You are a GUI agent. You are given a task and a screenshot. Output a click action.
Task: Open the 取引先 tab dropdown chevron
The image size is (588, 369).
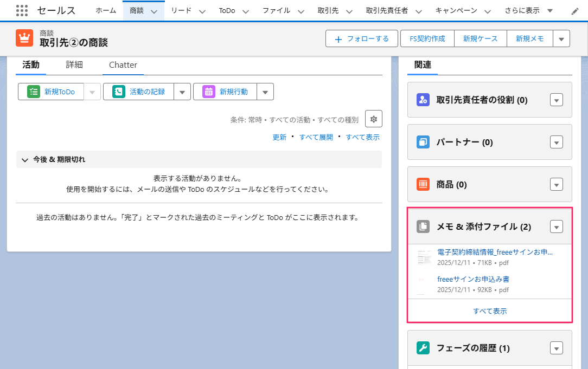pos(349,11)
